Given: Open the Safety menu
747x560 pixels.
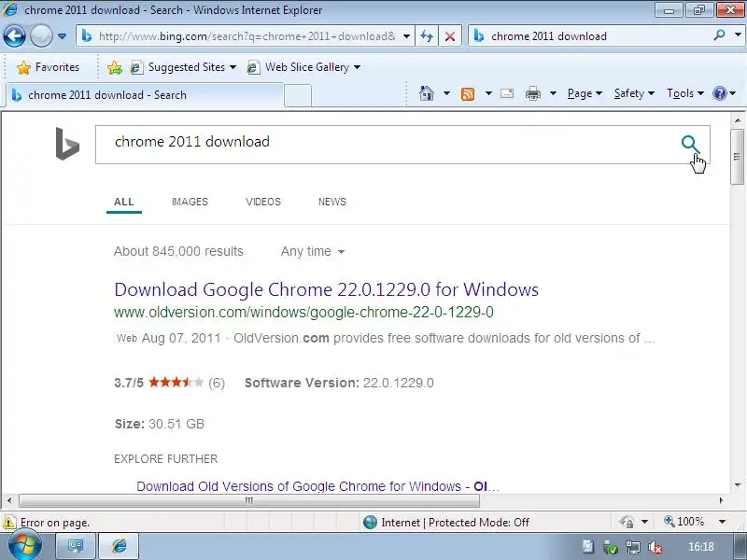Looking at the screenshot, I should 634,93.
